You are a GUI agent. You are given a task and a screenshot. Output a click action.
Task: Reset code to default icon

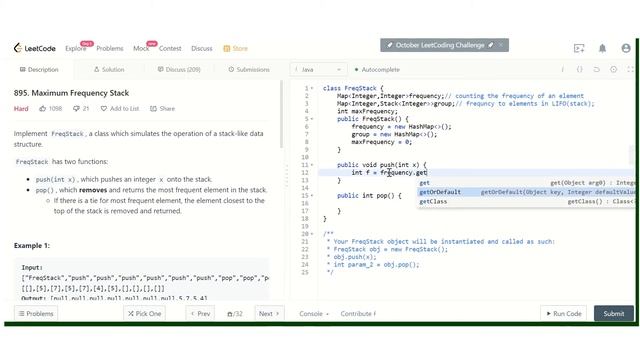(x=597, y=69)
